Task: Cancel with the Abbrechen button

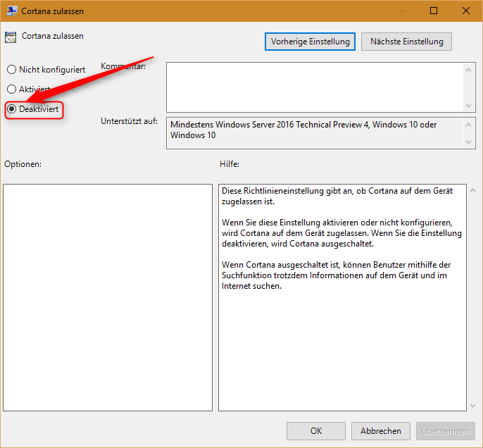Action: (381, 431)
